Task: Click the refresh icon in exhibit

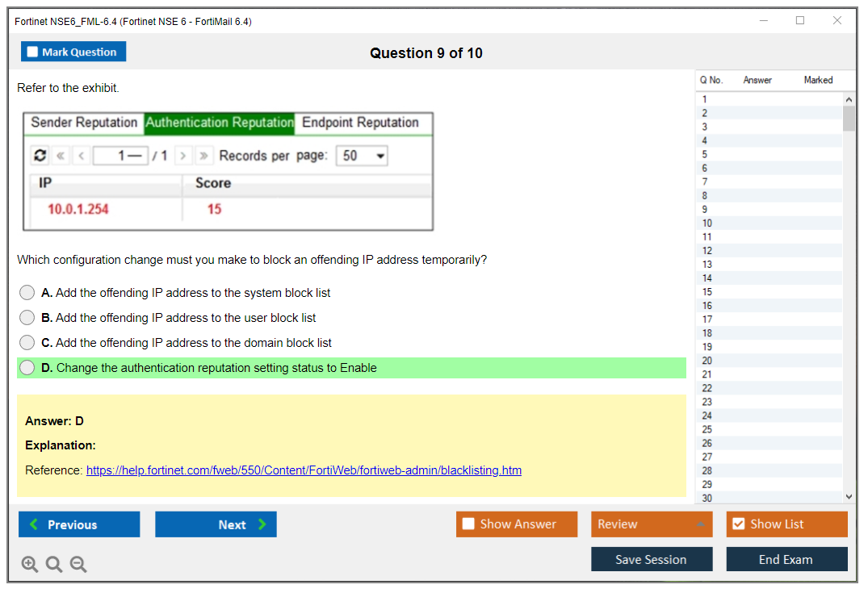Action: coord(40,156)
